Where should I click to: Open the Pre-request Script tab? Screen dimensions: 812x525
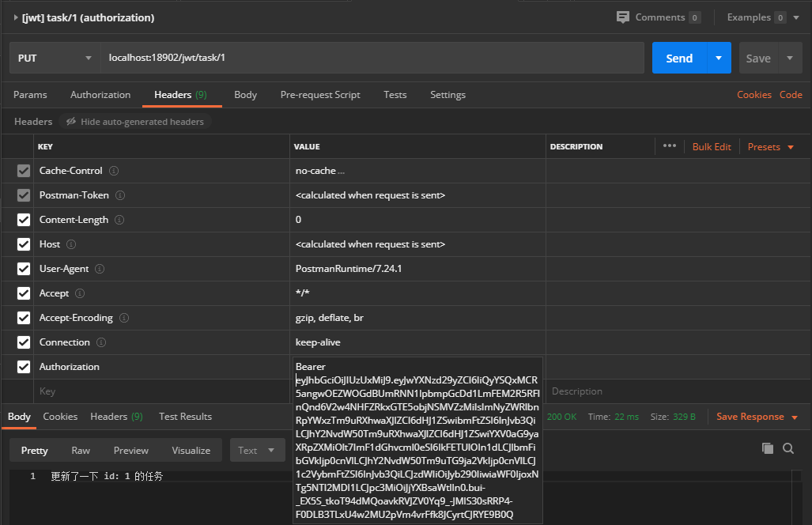pyautogui.click(x=320, y=95)
